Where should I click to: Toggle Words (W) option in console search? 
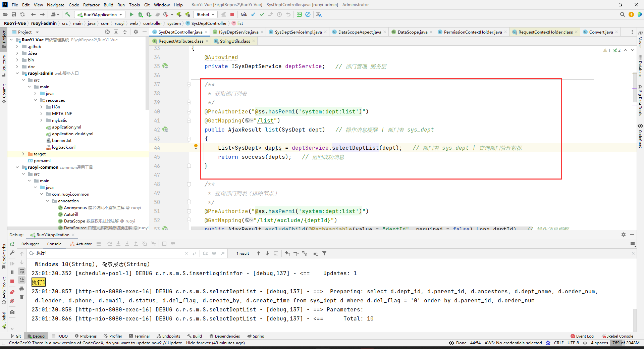[x=214, y=253]
